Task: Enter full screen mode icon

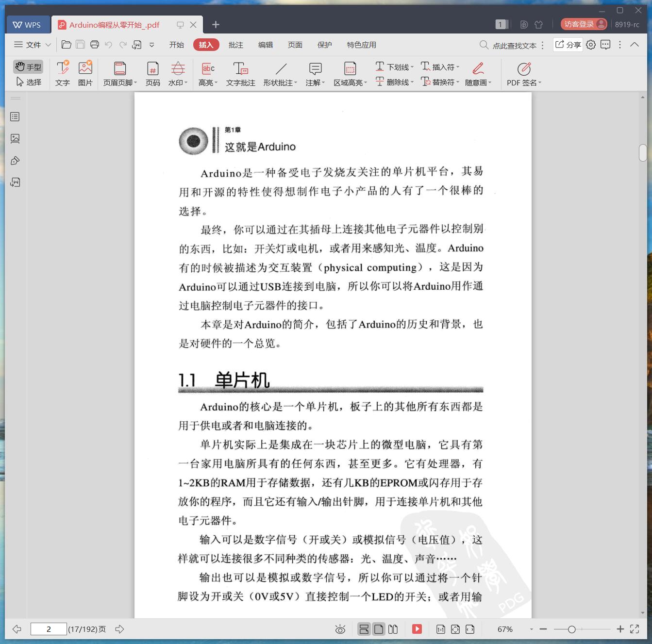Action: [635, 629]
